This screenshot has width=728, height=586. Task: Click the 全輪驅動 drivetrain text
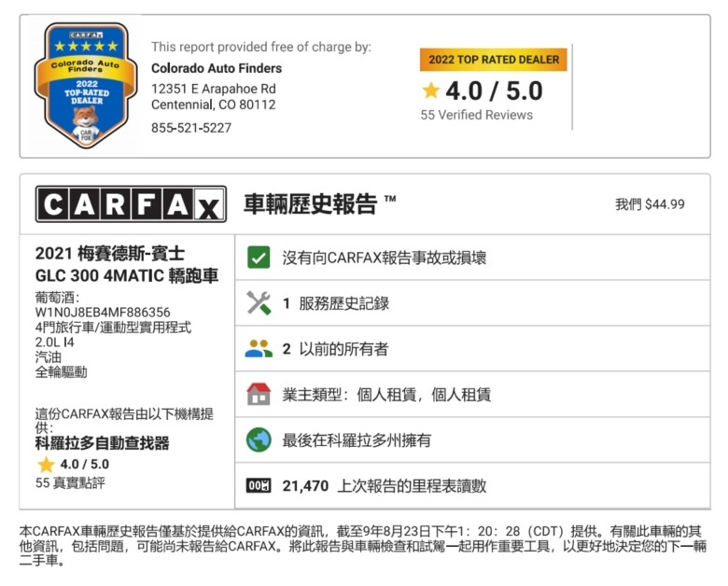click(62, 372)
